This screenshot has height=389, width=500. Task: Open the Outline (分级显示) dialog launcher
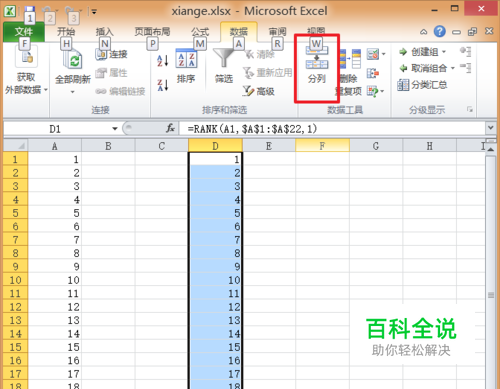coord(470,109)
